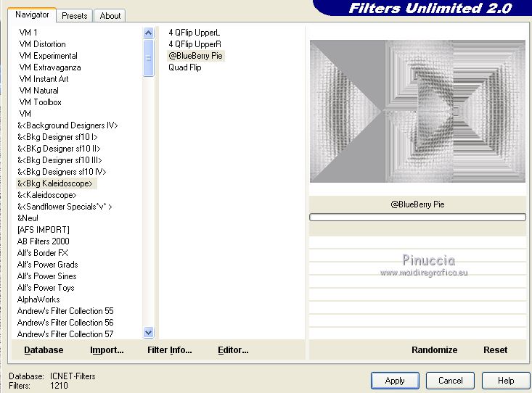This screenshot has width=532, height=393.
Task: Select &<Bkg Designer sf10 I> category
Action: pyautogui.click(x=57, y=137)
